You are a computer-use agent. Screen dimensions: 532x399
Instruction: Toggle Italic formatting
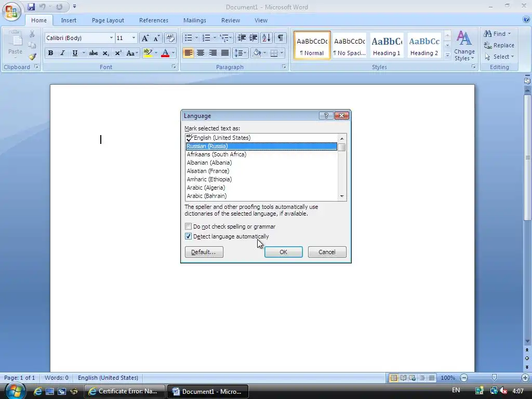[62, 53]
